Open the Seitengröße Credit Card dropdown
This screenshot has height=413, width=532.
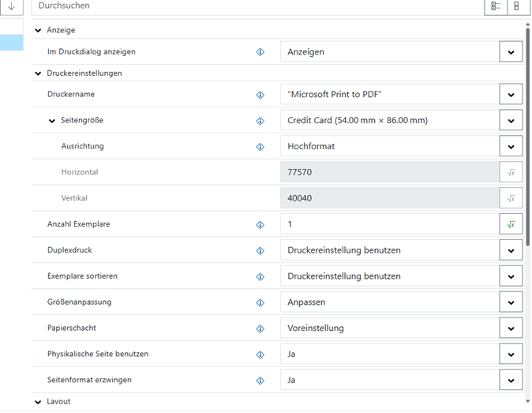[511, 121]
